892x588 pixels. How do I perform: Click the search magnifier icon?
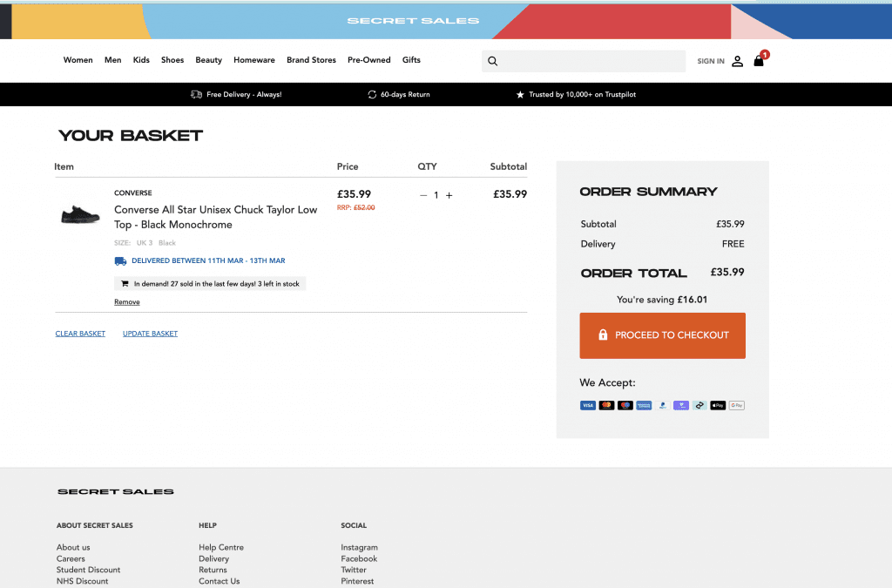(493, 61)
